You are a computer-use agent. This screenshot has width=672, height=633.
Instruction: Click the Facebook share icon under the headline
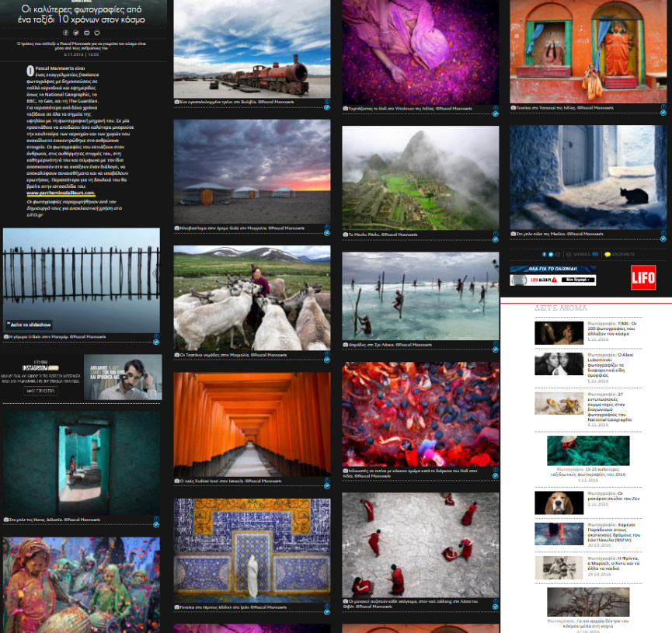65,33
